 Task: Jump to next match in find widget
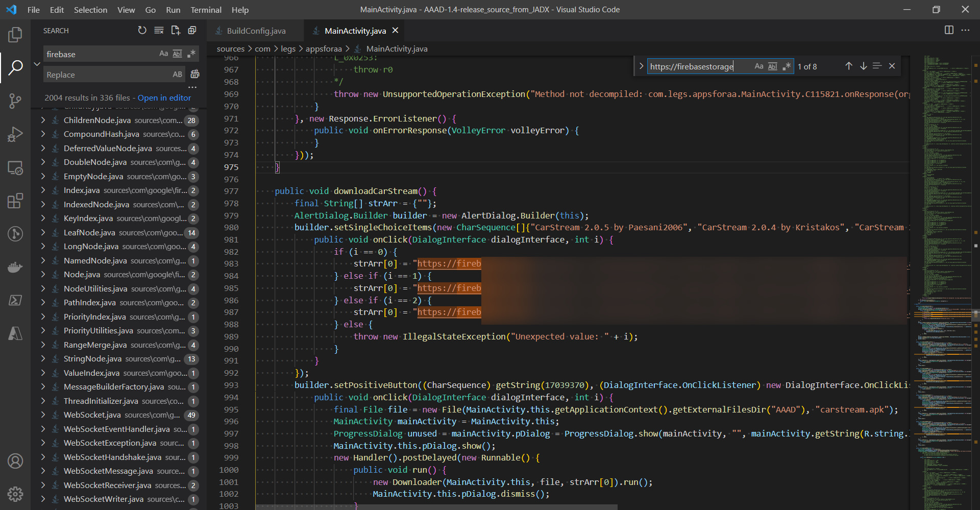[863, 66]
